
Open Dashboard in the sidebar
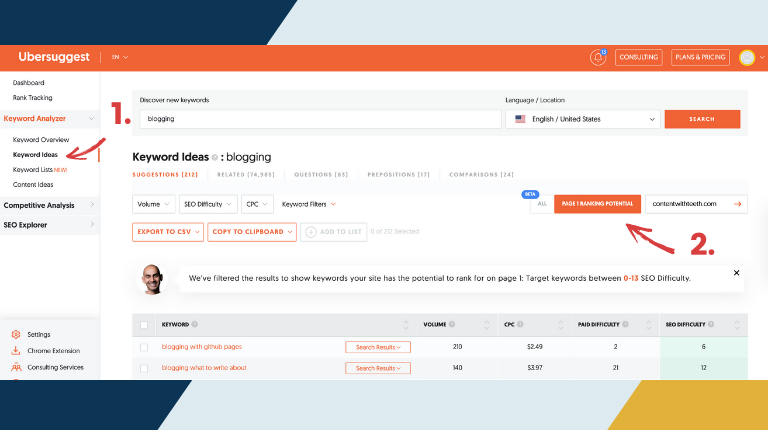pyautogui.click(x=28, y=83)
